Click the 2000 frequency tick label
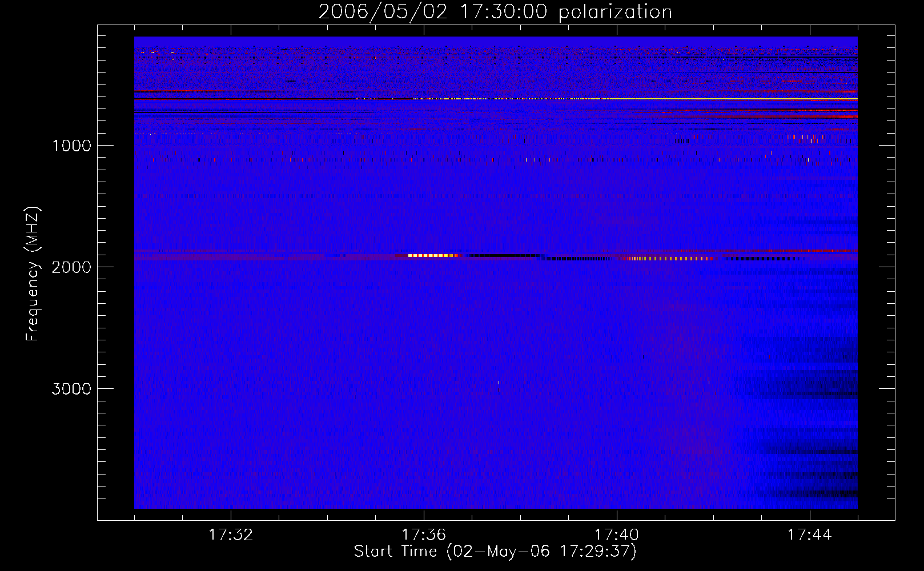 pos(71,267)
